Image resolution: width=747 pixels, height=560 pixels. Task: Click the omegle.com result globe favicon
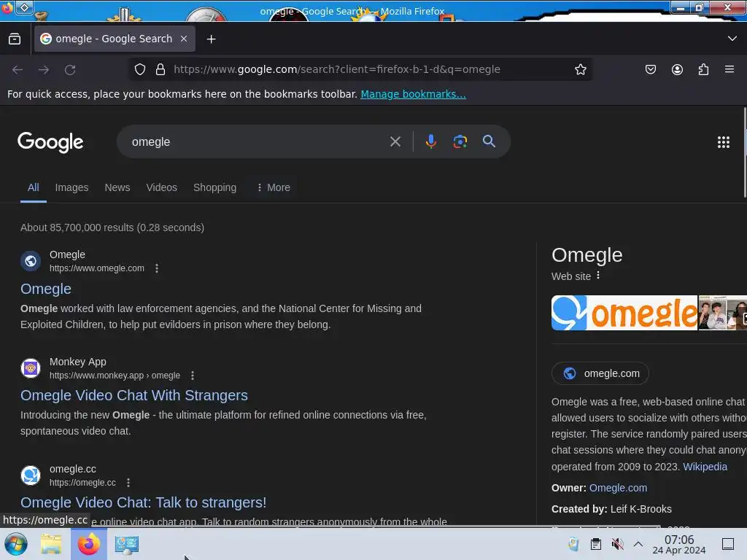tap(31, 261)
